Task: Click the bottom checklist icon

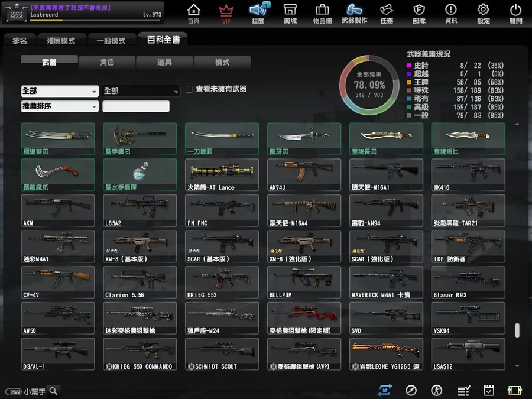Action: pyautogui.click(x=463, y=391)
